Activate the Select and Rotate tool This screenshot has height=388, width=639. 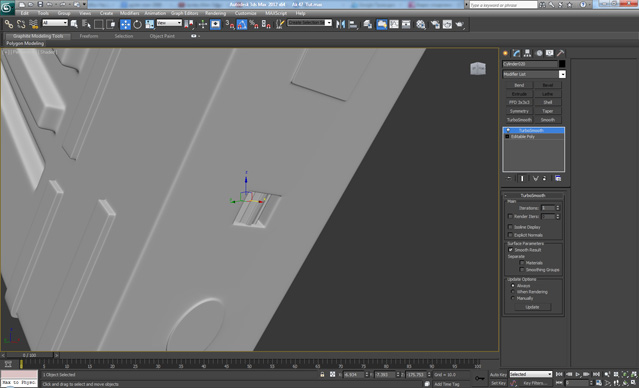click(x=138, y=24)
